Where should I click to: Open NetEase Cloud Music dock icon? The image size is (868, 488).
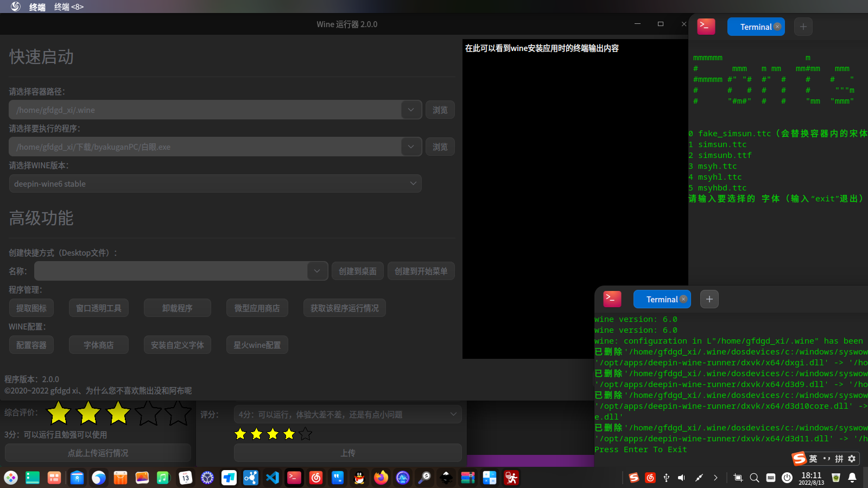click(316, 478)
